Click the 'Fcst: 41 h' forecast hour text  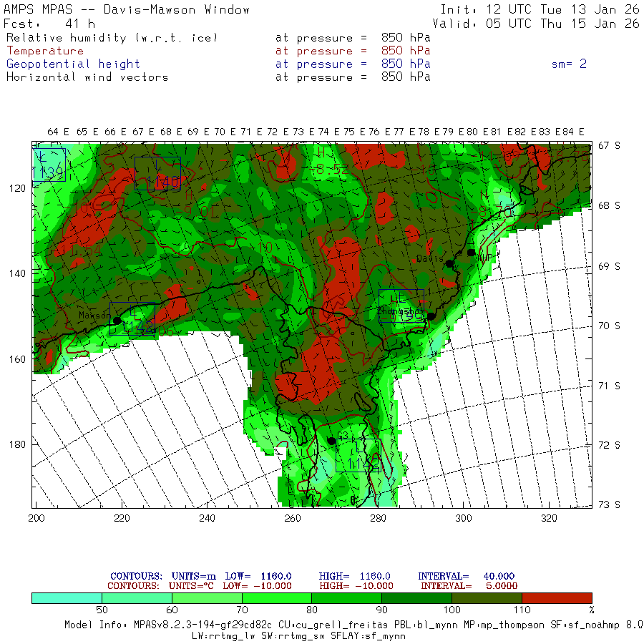[x=49, y=24]
